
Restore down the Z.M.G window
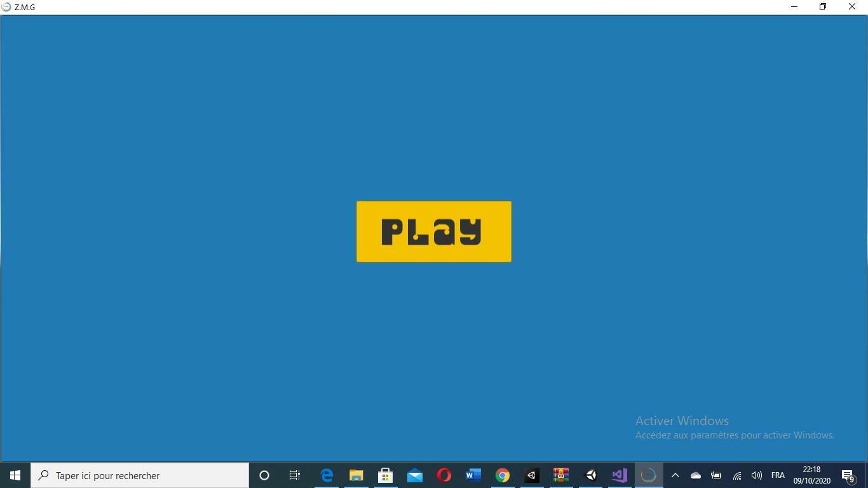[823, 7]
